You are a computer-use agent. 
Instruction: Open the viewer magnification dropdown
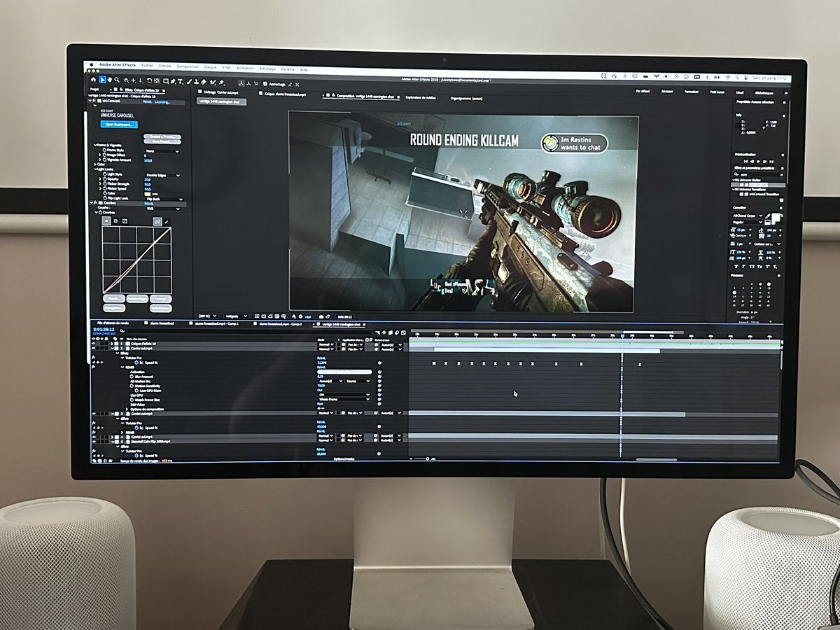(208, 316)
